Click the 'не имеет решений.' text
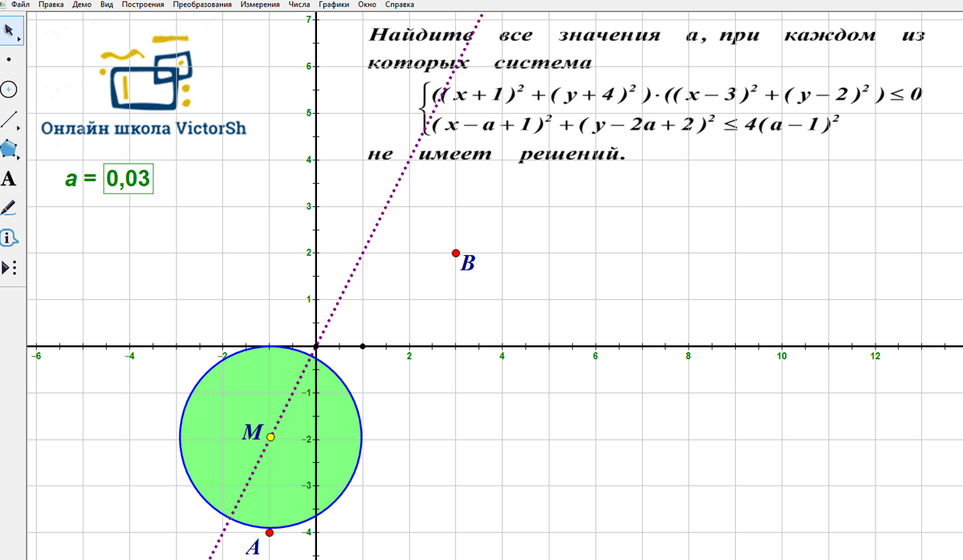The image size is (963, 560). point(495,155)
